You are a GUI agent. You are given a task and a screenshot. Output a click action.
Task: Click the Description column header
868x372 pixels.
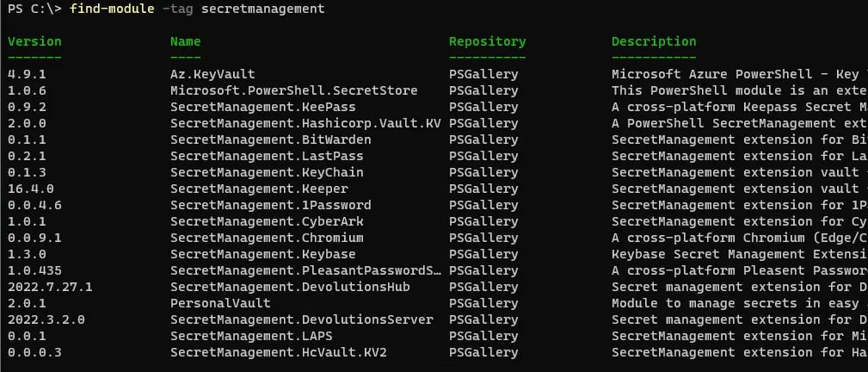click(654, 41)
